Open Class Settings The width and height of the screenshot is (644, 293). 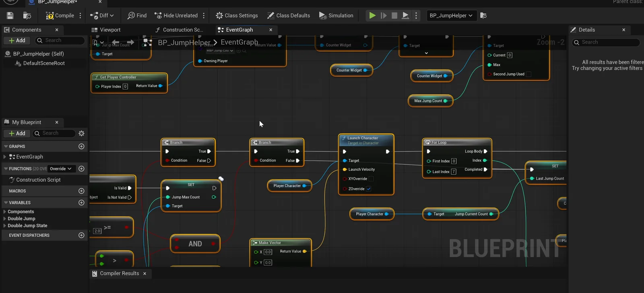pos(237,16)
